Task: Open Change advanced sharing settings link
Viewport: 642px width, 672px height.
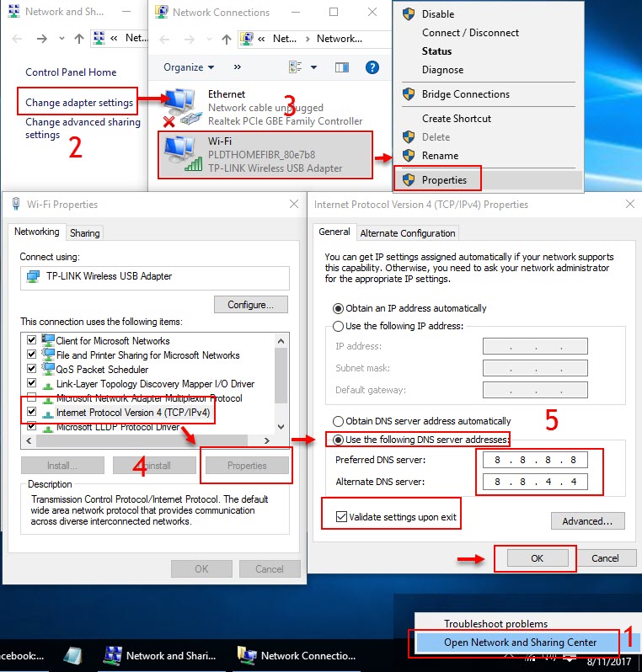Action: tap(83, 128)
